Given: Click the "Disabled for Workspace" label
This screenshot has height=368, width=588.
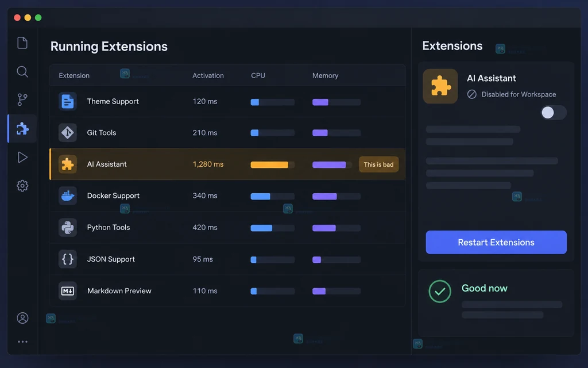Looking at the screenshot, I should [x=519, y=94].
